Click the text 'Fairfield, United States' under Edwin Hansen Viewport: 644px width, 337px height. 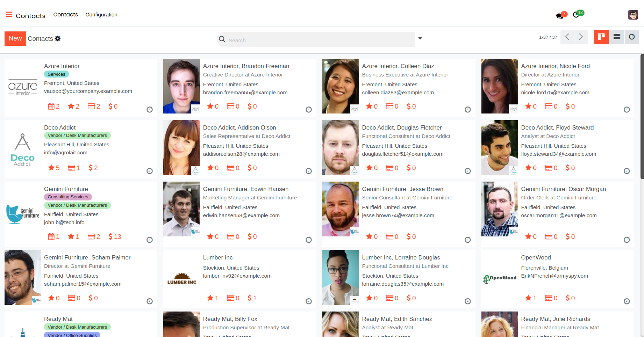click(230, 207)
